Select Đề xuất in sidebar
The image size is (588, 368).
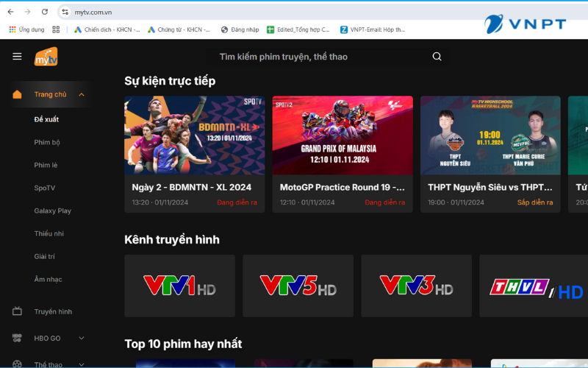pyautogui.click(x=46, y=119)
